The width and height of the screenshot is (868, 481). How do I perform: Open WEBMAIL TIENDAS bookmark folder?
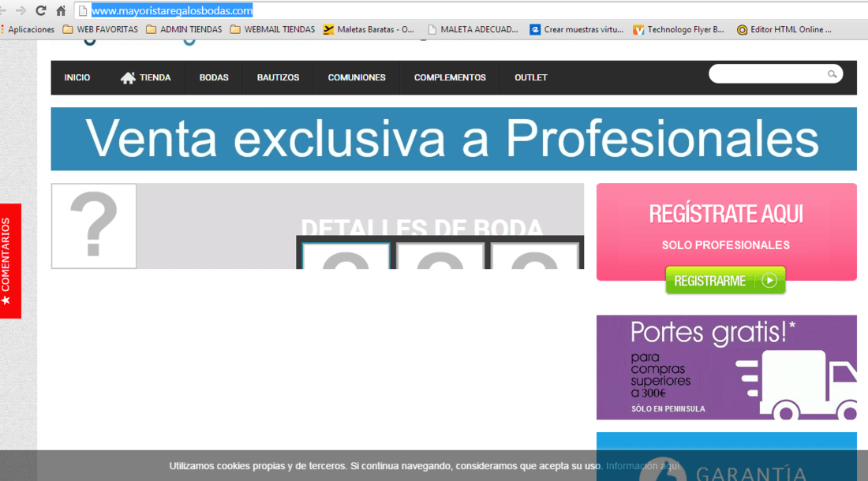272,29
